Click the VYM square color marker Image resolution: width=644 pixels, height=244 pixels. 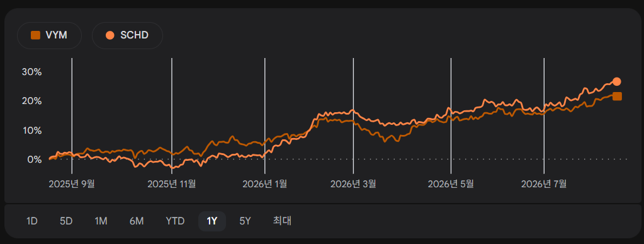36,35
